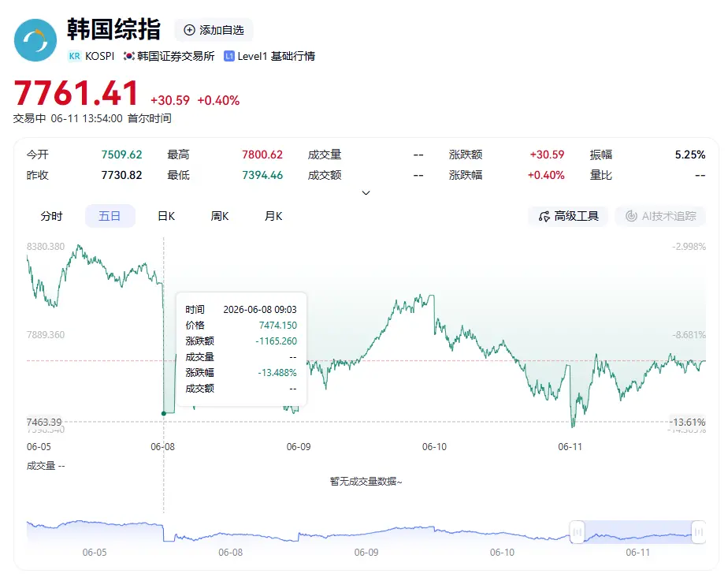Click the 7889.360 y-axis label

click(x=46, y=335)
